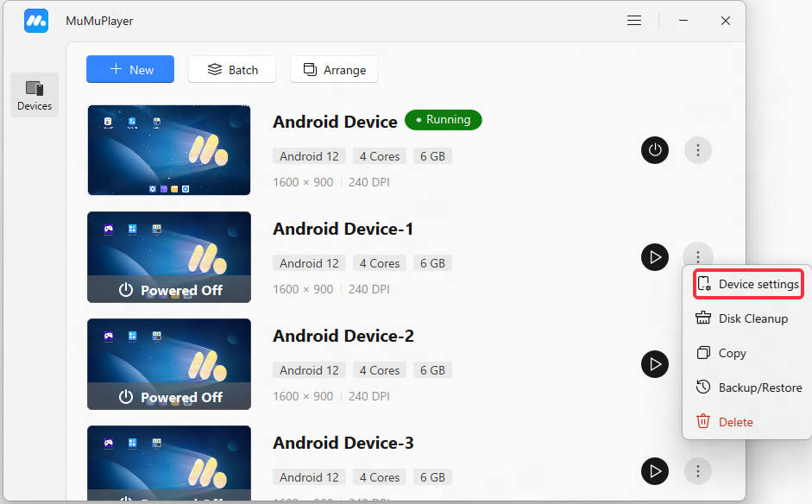The width and height of the screenshot is (812, 504).
Task: Click 6 GB tag under Android Device-3
Action: (433, 477)
